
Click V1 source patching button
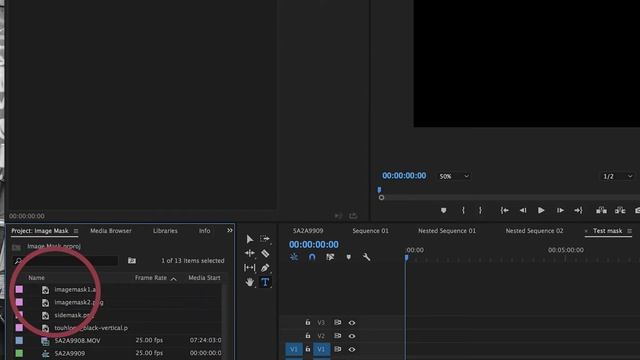pos(293,349)
